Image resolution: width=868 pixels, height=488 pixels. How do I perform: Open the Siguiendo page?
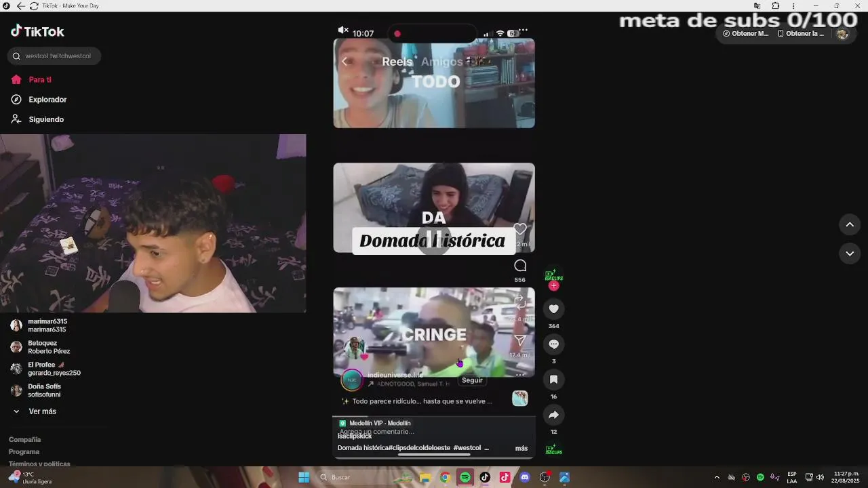[x=46, y=119]
